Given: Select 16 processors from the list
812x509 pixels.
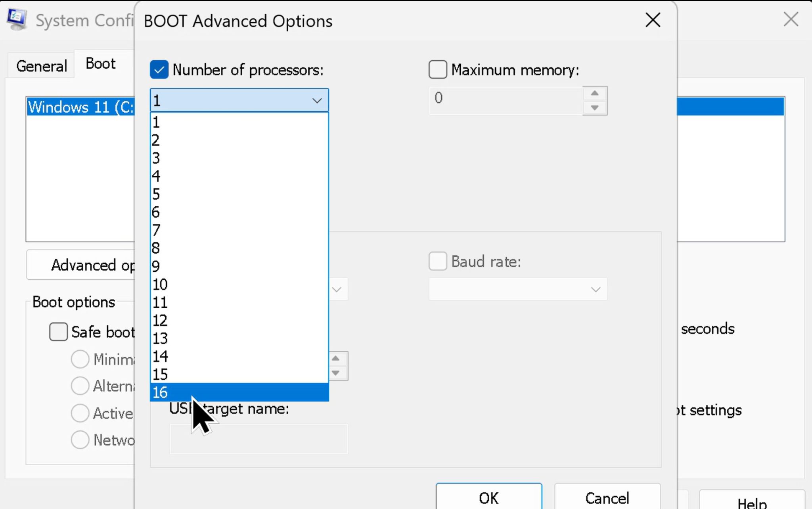Looking at the screenshot, I should click(x=239, y=392).
